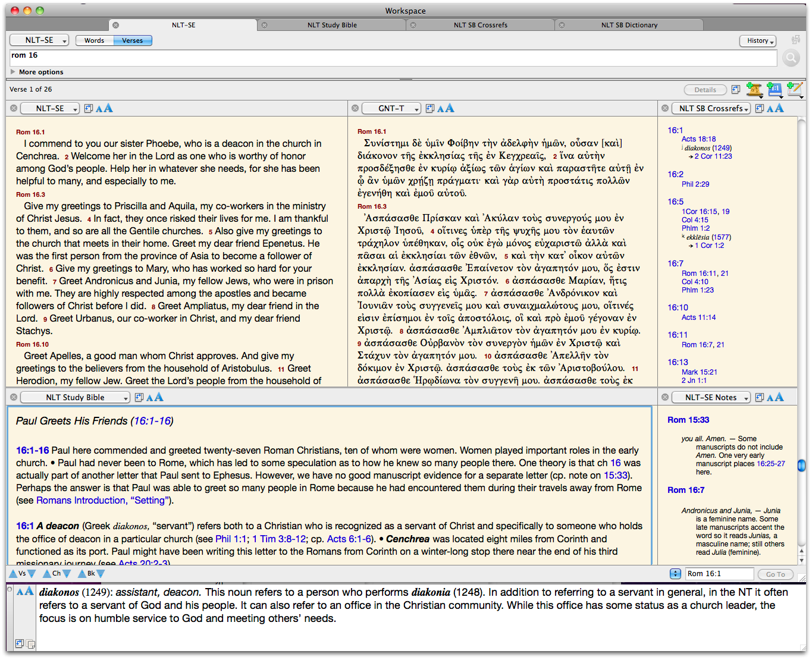Open the Mark 15:21 cross reference
The image size is (812, 660).
[699, 372]
